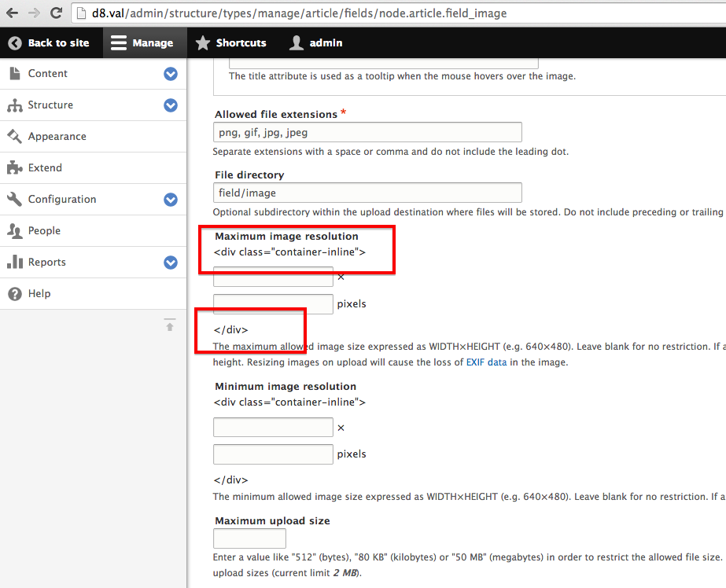726x588 pixels.
Task: Open Reports in the admin menu
Action: click(x=46, y=262)
